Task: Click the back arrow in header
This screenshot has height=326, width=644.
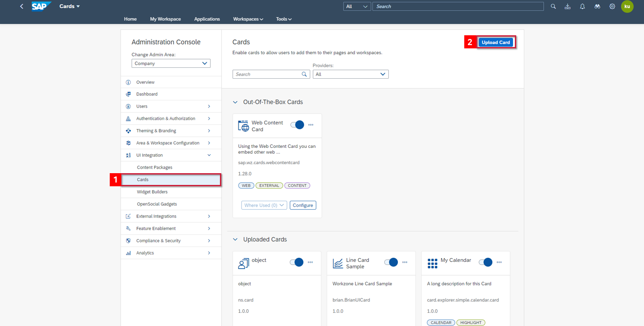Action: tap(21, 6)
